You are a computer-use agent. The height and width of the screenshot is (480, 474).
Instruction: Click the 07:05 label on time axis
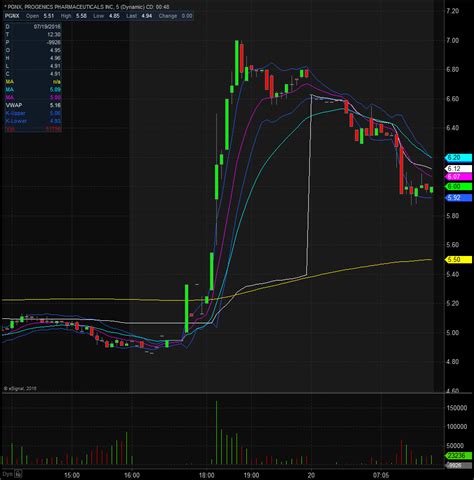(x=381, y=475)
